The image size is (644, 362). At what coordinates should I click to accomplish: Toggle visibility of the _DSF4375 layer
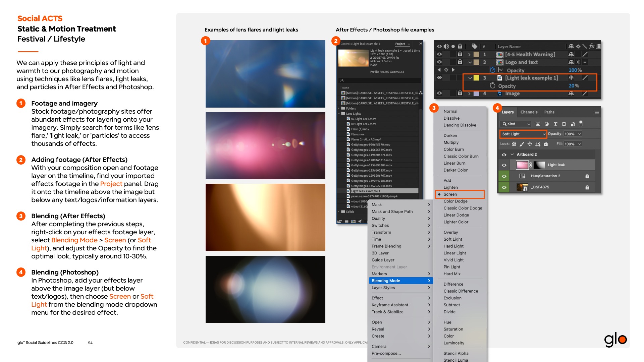coord(504,187)
